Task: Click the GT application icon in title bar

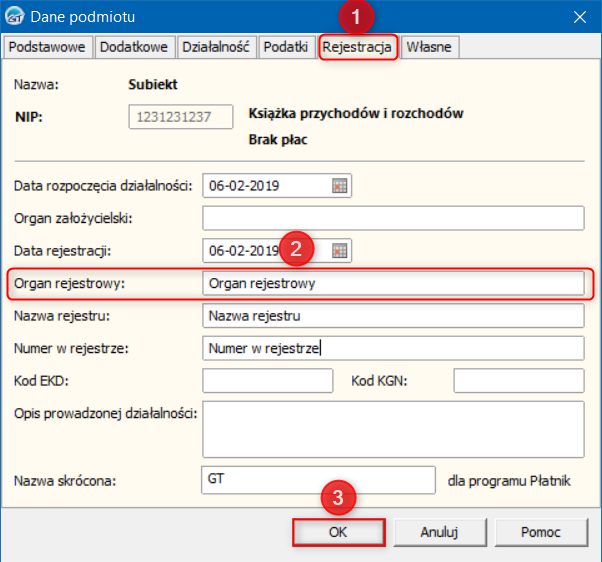Action: coord(15,17)
